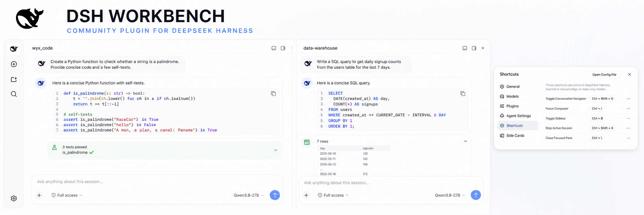Click Open Config File button

[604, 75]
